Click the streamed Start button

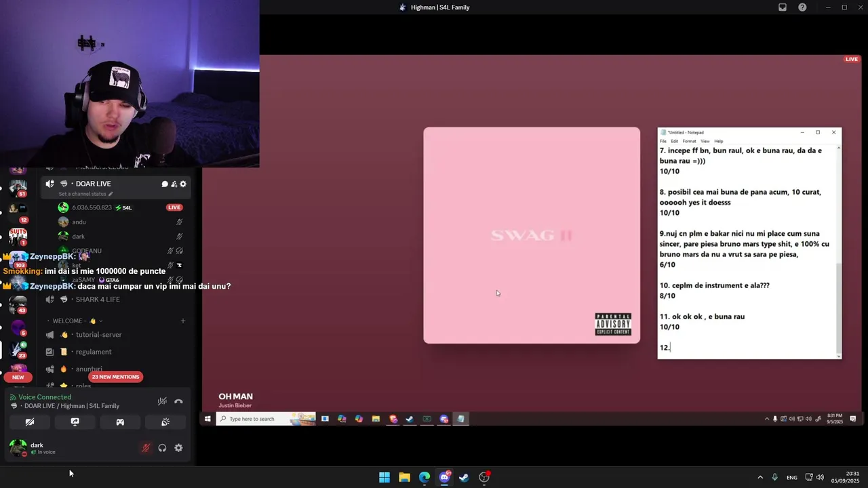208,419
